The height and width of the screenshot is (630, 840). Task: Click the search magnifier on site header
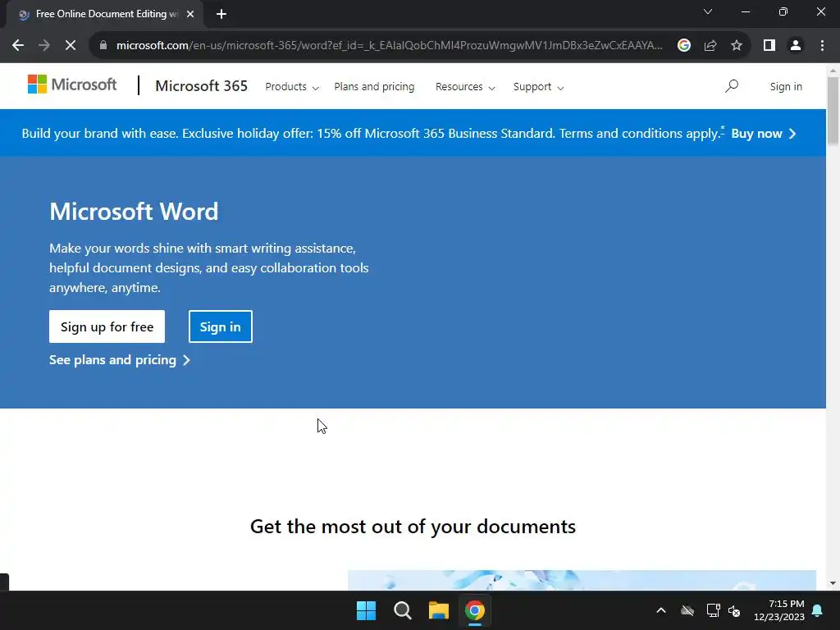731,86
